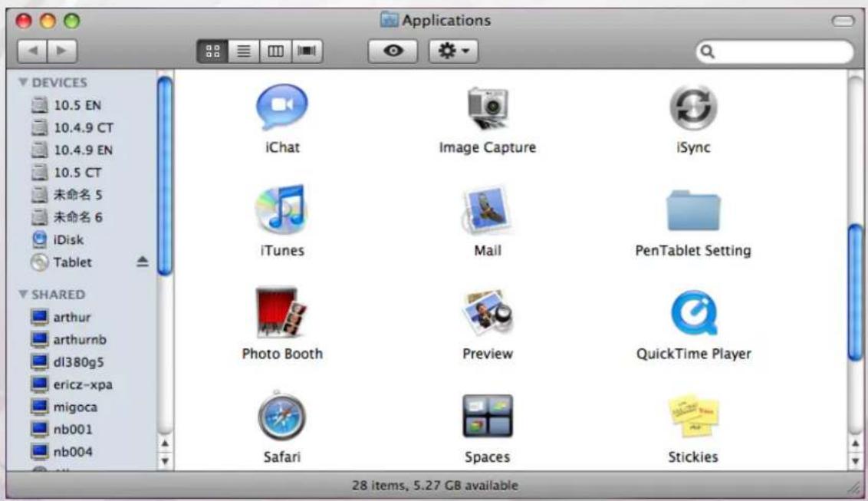The width and height of the screenshot is (868, 501).
Task: Eject the Tablet disc
Action: 143,262
